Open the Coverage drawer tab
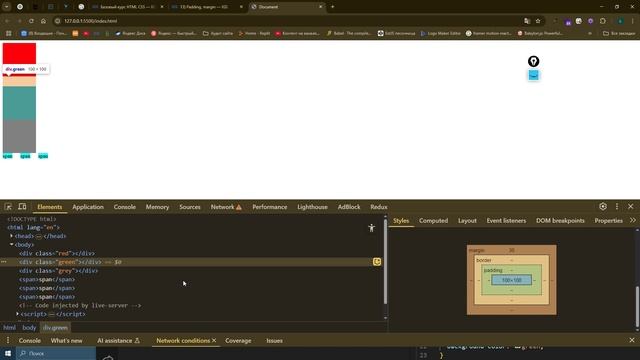This screenshot has width=640, height=360. [238, 340]
